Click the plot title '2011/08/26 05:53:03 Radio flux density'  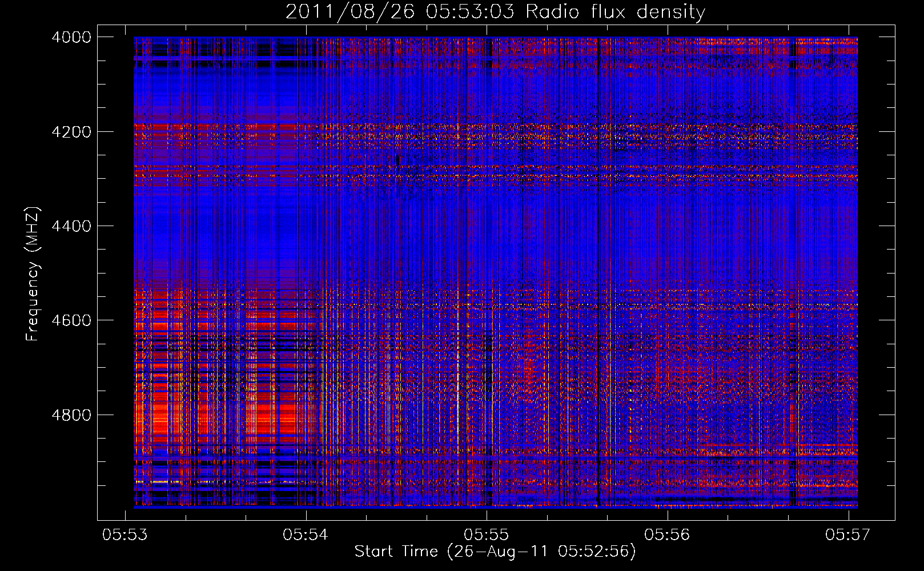tap(495, 12)
